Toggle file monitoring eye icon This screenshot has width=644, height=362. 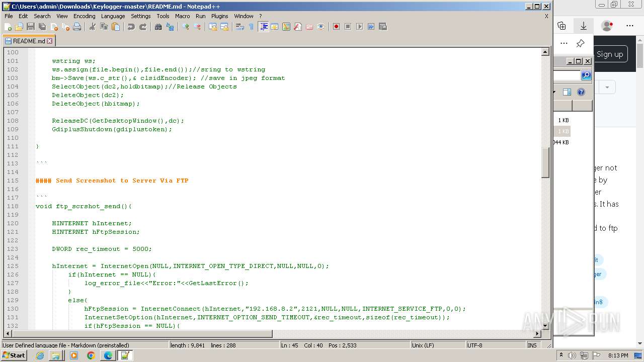[321, 27]
